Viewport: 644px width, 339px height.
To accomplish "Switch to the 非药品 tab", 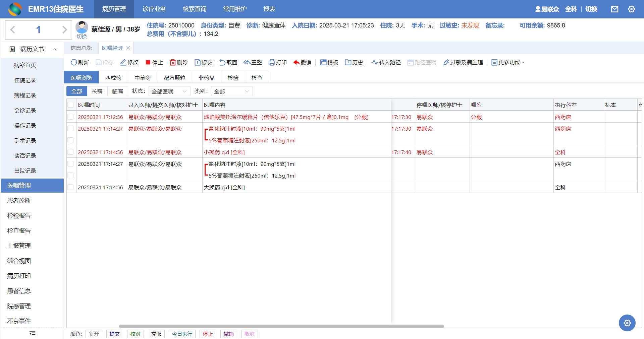I will pyautogui.click(x=206, y=78).
